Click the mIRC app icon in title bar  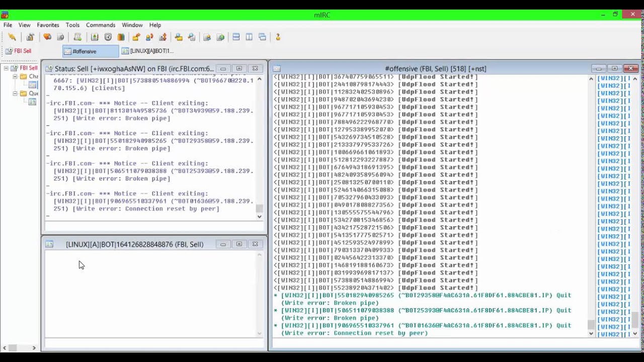[x=5, y=15]
